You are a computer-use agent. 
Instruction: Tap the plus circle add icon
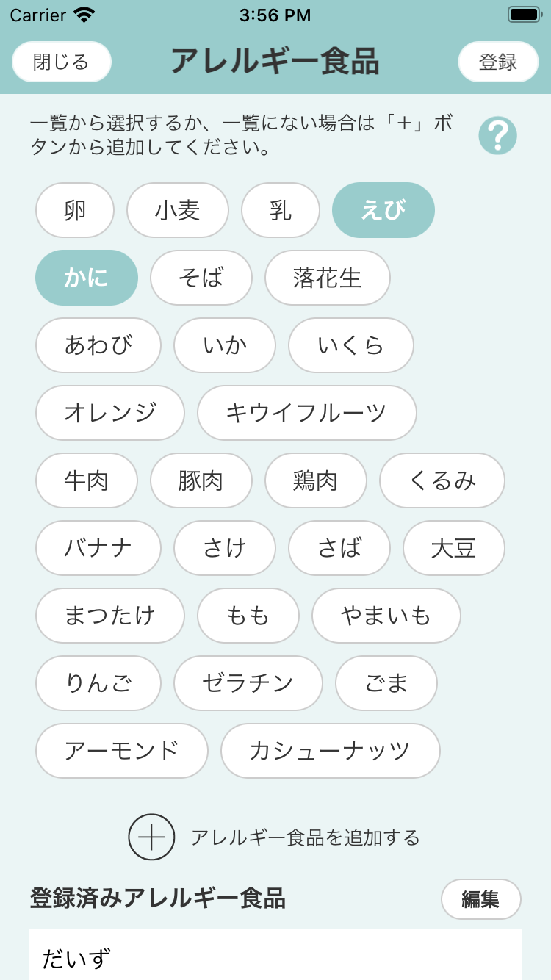point(151,837)
